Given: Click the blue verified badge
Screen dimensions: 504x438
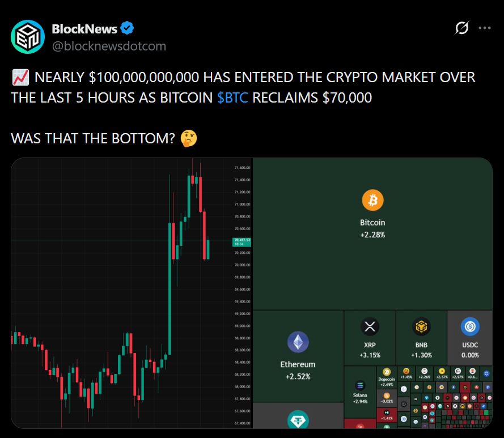Looking at the screenshot, I should point(128,28).
